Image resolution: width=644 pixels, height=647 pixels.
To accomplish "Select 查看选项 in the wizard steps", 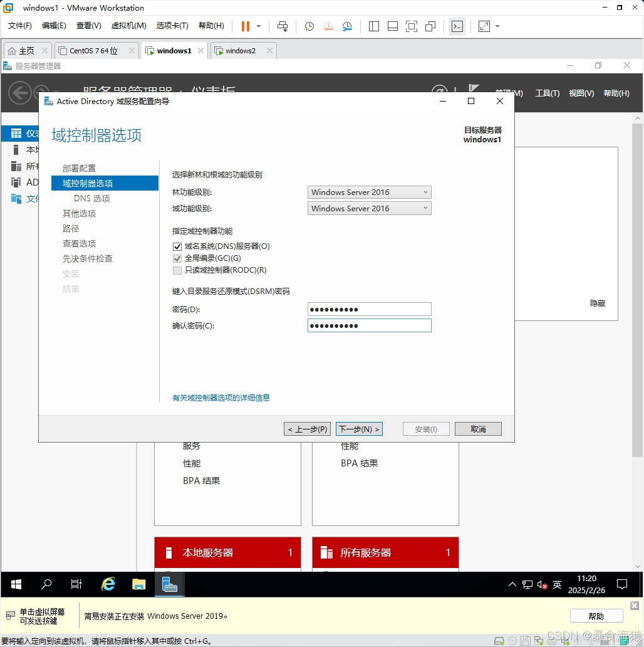I will pos(79,244).
